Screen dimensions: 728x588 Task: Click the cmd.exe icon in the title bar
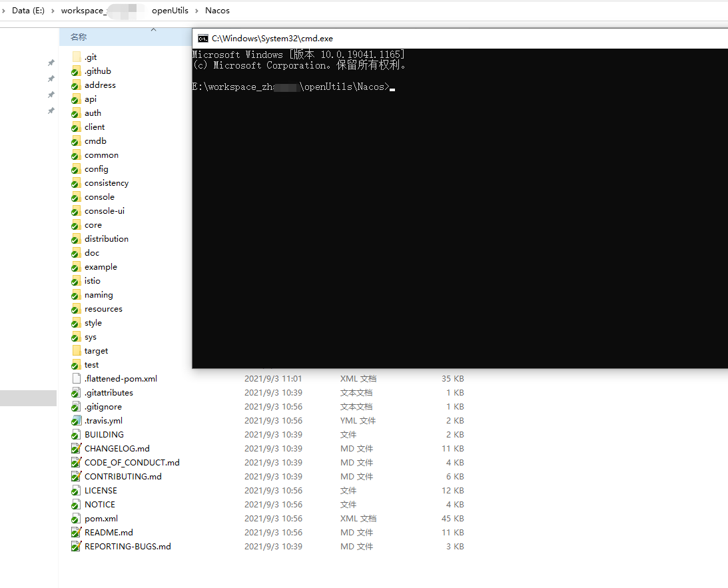[203, 39]
